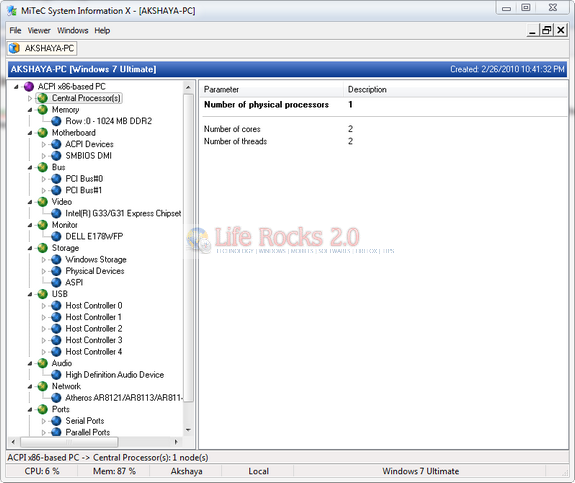This screenshot has width=575, height=483.
Task: Expand the Physical Devices node
Action: [44, 271]
